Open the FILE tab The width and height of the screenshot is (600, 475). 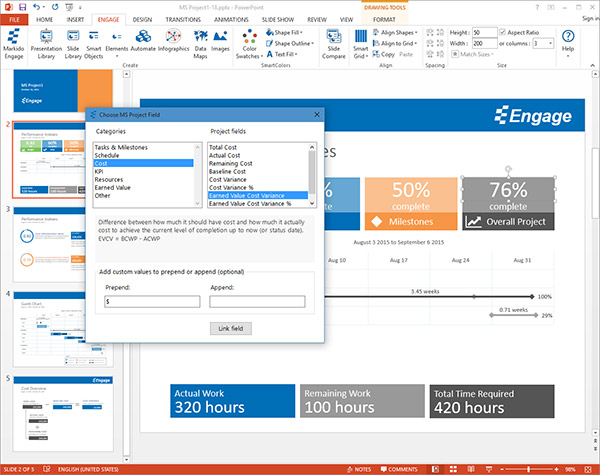pos(14,20)
